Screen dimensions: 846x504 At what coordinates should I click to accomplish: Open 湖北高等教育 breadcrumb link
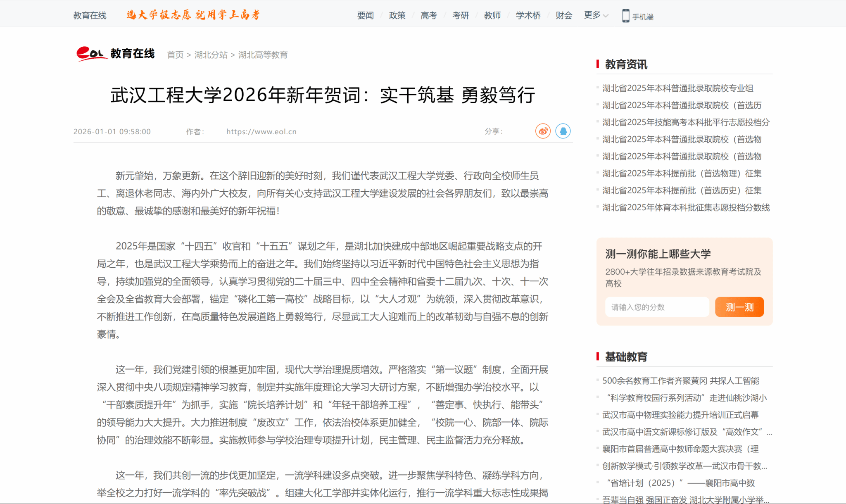coord(263,55)
